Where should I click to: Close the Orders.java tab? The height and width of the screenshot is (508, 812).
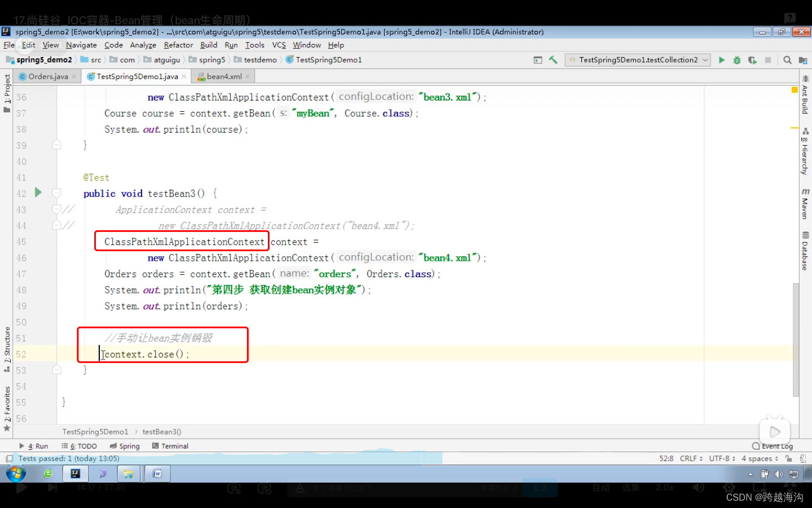click(x=74, y=77)
